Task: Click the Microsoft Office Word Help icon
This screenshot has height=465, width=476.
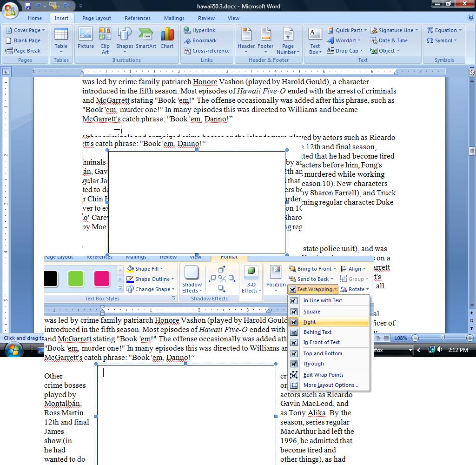Action: (x=471, y=18)
